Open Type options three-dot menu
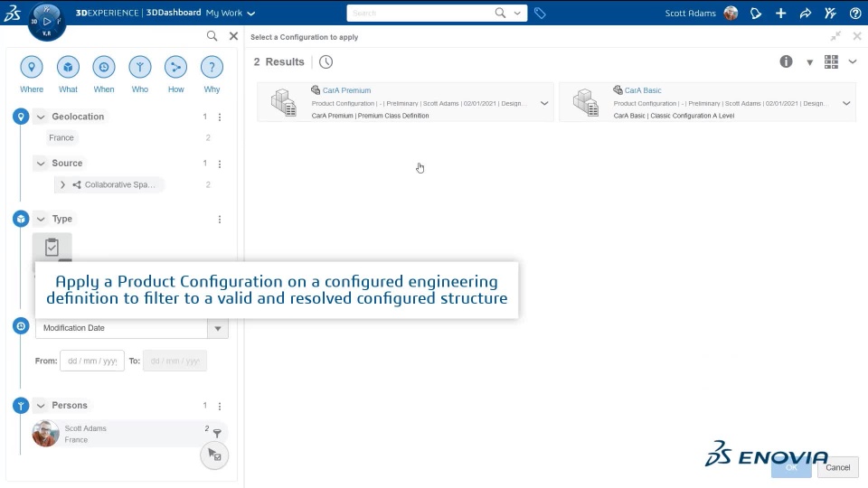868x488 pixels. [x=220, y=220]
